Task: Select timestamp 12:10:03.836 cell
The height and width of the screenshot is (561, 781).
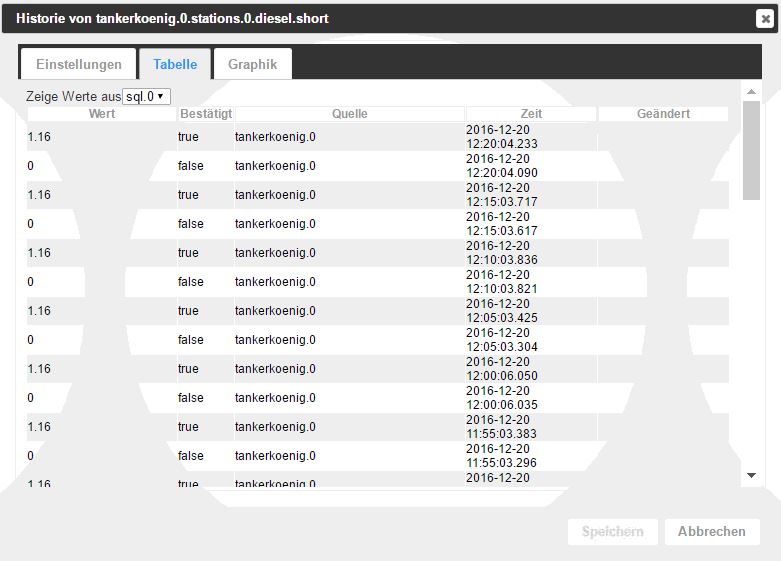Action: (x=531, y=253)
